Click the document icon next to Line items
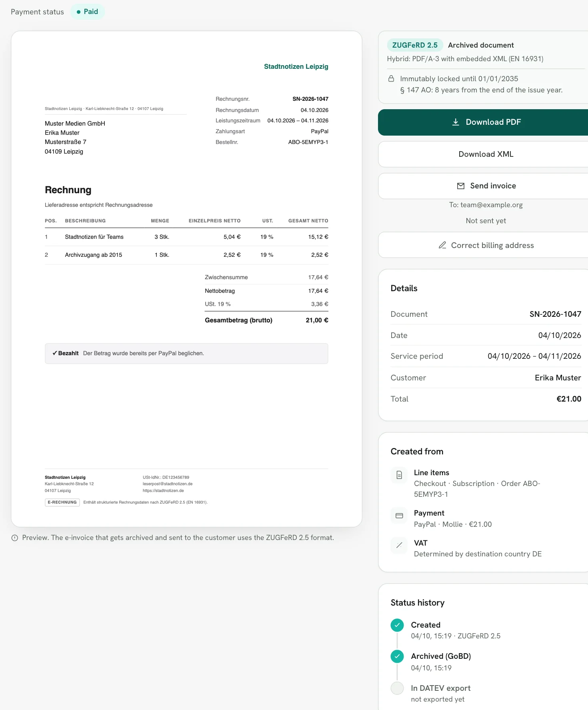The width and height of the screenshot is (588, 710). (x=399, y=475)
